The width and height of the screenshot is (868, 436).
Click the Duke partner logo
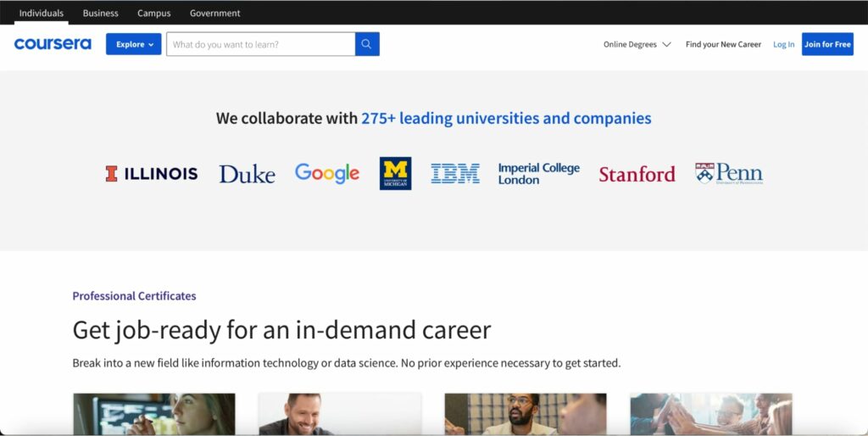tap(247, 174)
